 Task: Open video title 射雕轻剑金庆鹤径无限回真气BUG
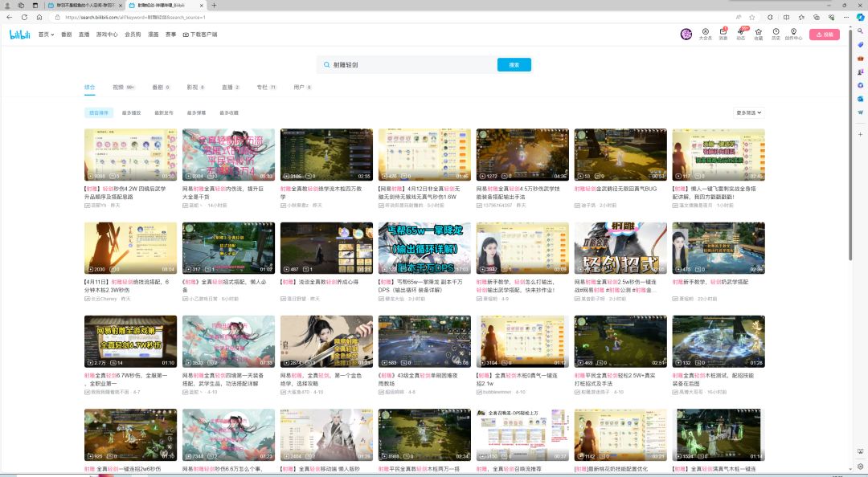click(616, 189)
